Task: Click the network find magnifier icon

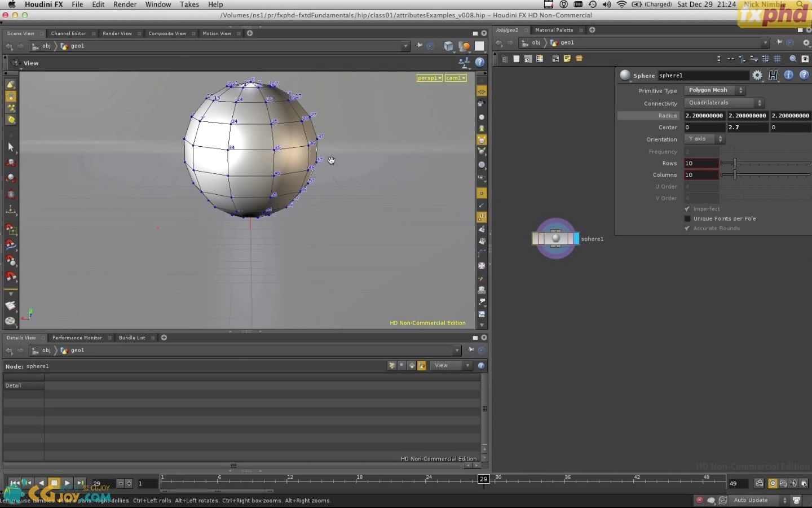Action: tap(793, 59)
